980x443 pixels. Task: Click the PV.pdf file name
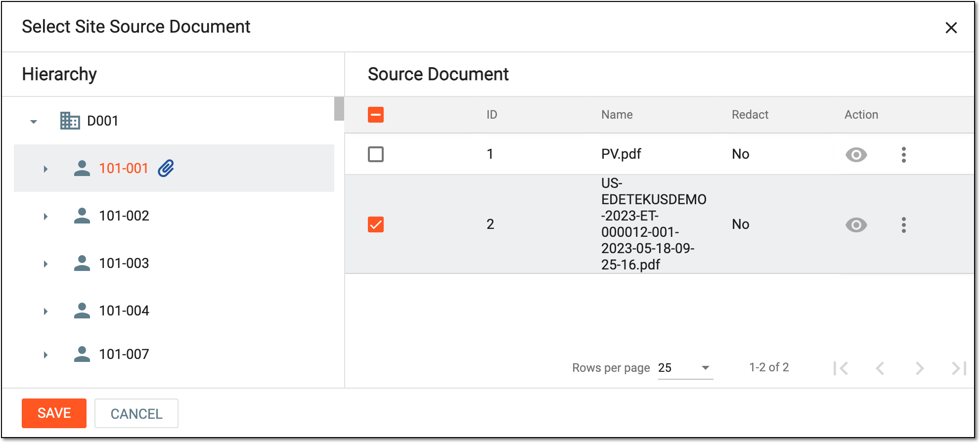coord(621,154)
